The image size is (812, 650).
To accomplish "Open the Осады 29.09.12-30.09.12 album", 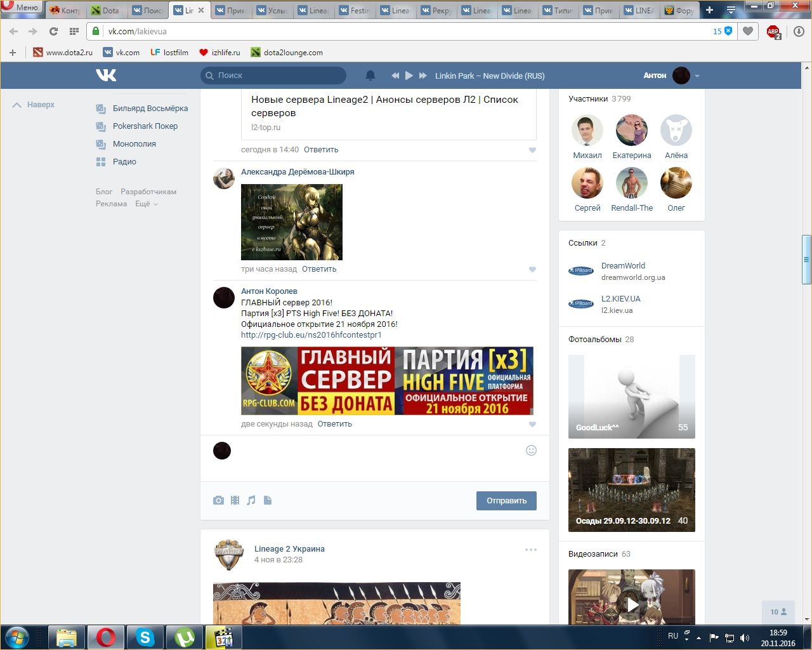I will point(632,490).
